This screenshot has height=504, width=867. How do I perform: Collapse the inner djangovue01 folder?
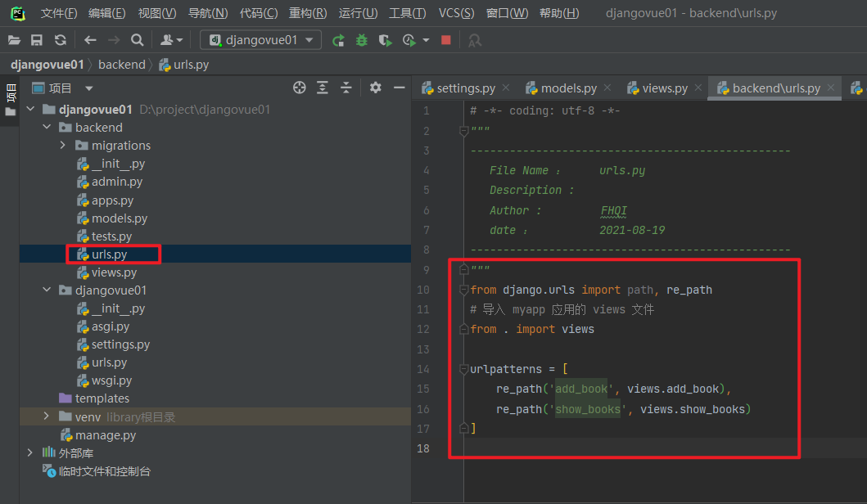pos(47,290)
